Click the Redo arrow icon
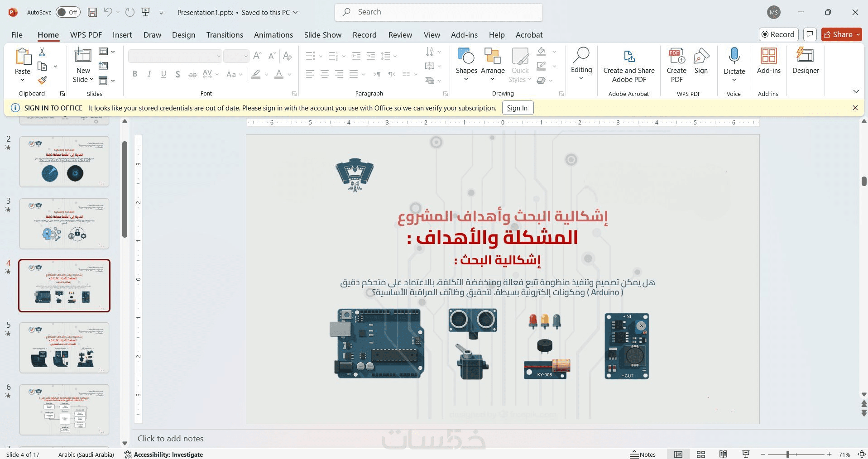Screen dimensions: 868x459 (x=130, y=12)
